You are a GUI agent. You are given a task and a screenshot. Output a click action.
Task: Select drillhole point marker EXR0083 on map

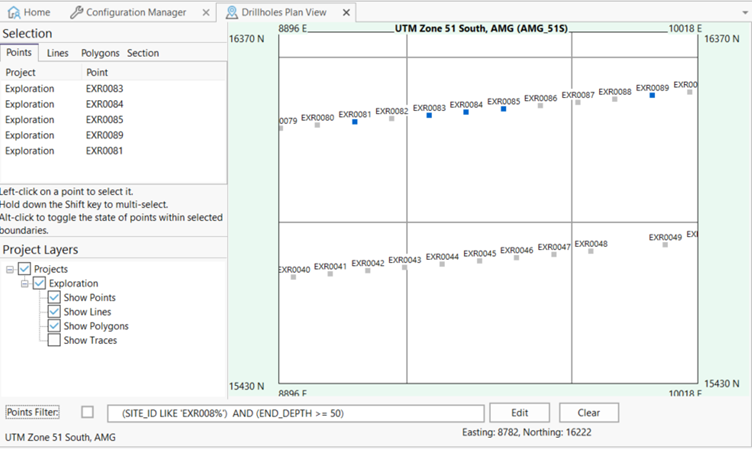(x=429, y=116)
